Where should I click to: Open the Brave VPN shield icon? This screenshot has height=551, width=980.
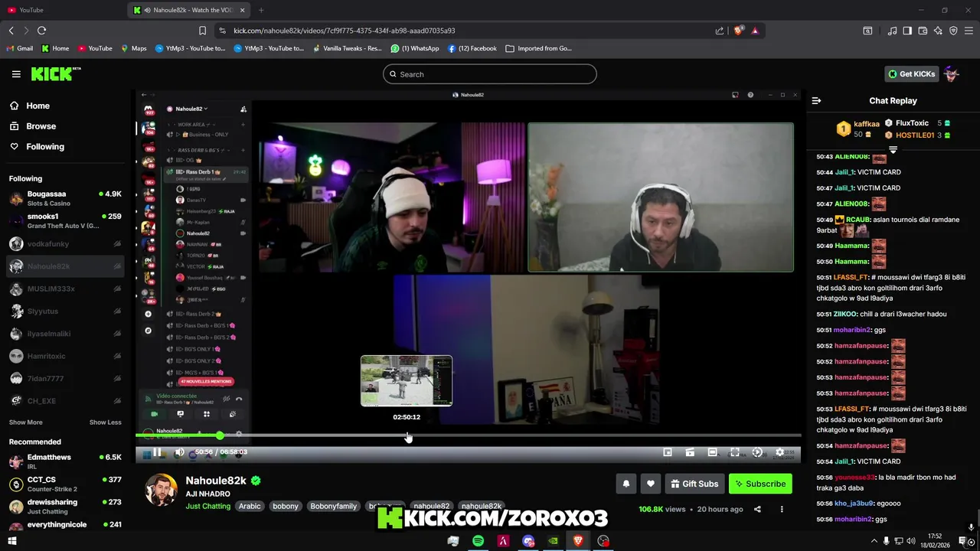[953, 31]
